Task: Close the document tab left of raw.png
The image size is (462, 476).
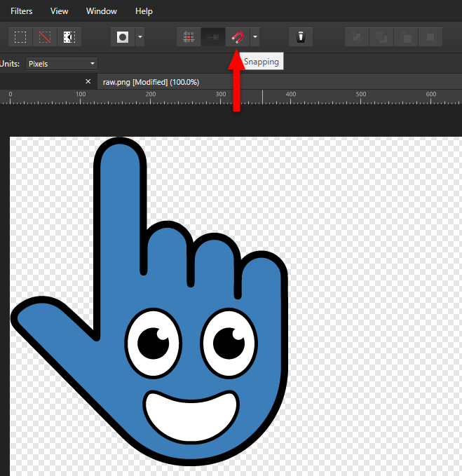Action: coord(88,81)
